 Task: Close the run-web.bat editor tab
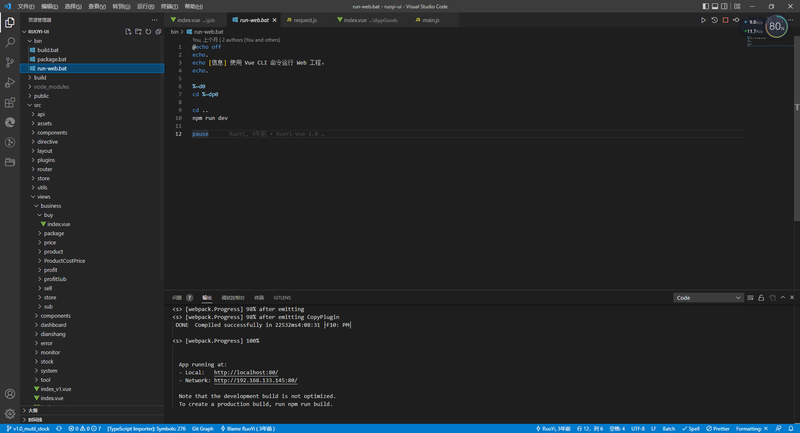click(274, 20)
